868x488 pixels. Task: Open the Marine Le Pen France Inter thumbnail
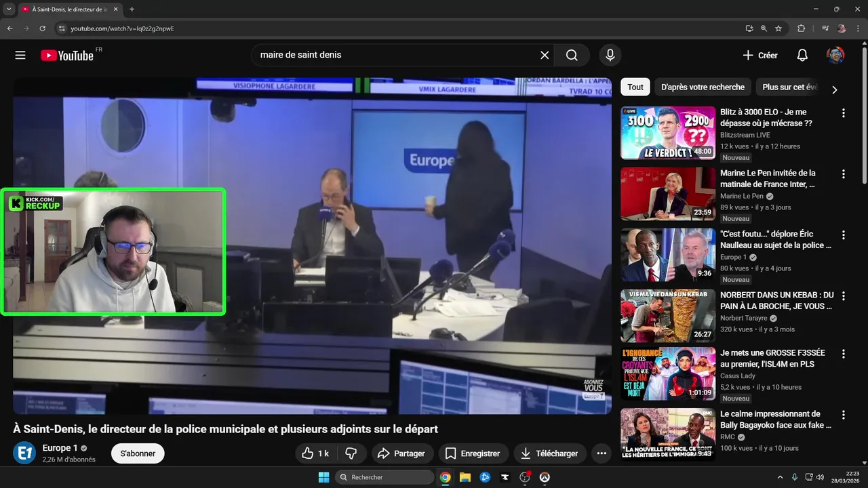click(668, 194)
